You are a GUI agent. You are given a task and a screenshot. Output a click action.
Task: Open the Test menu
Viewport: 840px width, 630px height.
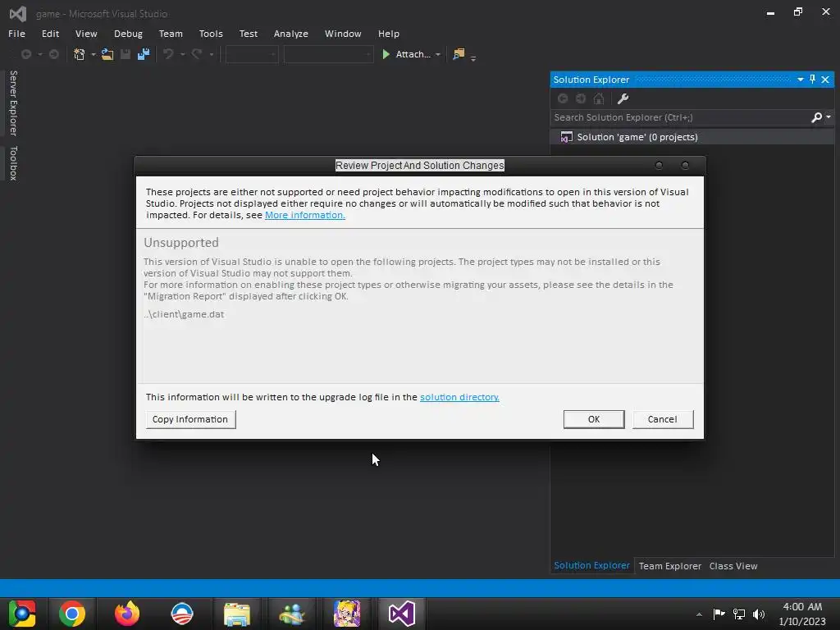[x=248, y=33]
